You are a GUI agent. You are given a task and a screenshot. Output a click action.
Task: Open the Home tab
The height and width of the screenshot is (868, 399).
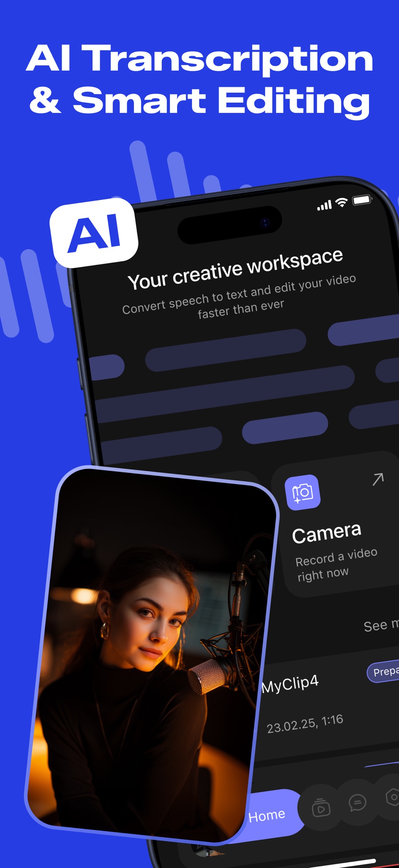(267, 815)
